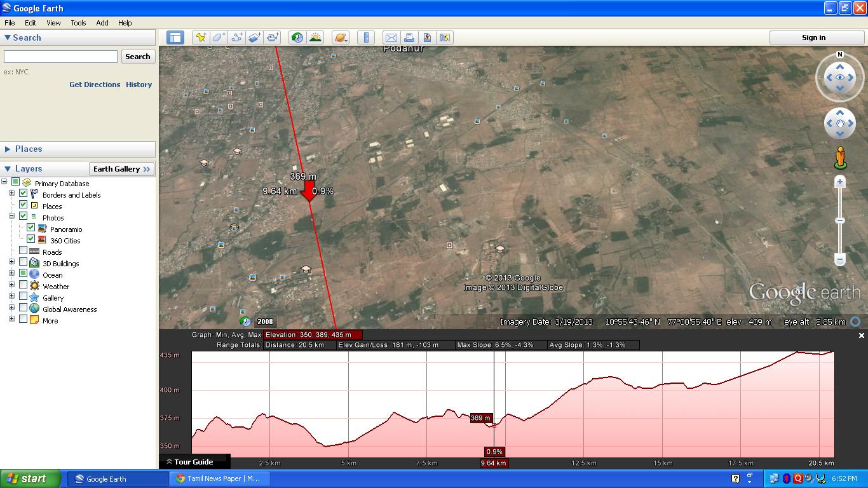Expand the Ocean tree node
This screenshot has height=488, width=868.
[11, 274]
